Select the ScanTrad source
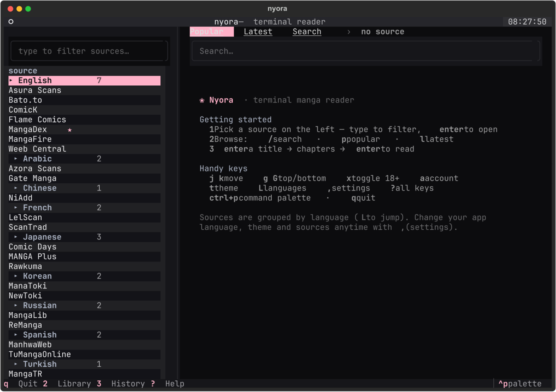 [85, 227]
